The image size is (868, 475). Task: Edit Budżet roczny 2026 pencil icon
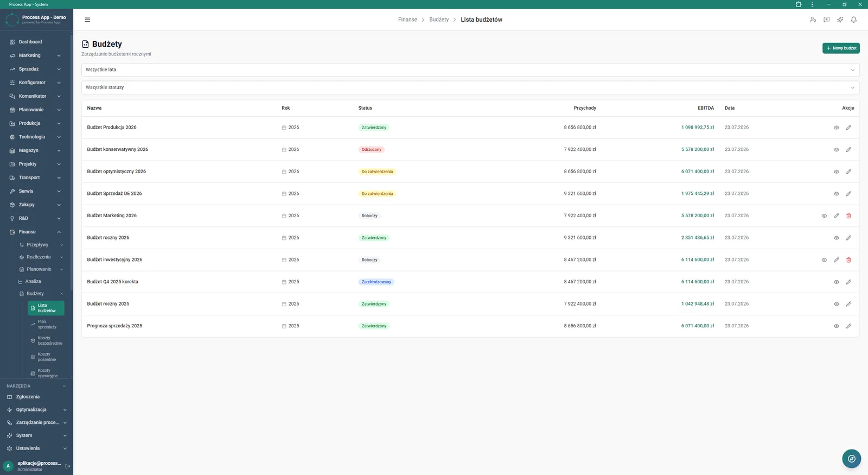[848, 238]
